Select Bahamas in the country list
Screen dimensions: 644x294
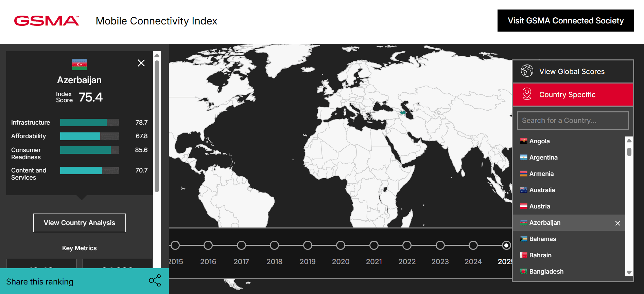click(x=569, y=239)
